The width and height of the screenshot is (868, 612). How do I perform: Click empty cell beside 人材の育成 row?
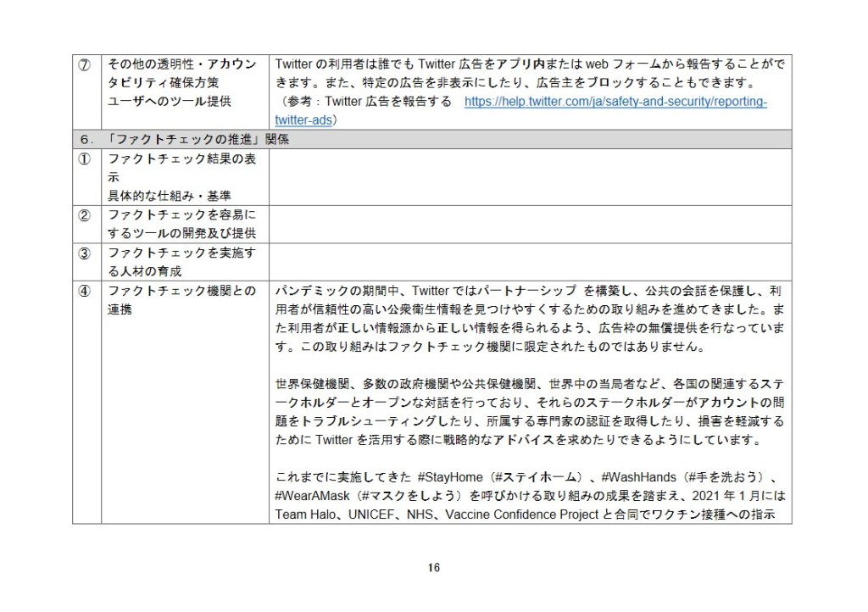coord(530,261)
